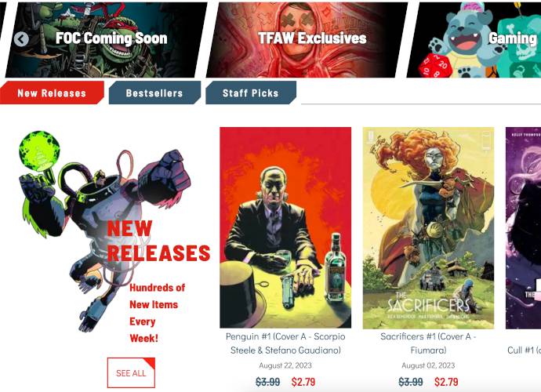Click the Penguin #1 $2.79 sale price
The height and width of the screenshot is (392, 541).
coord(303,382)
